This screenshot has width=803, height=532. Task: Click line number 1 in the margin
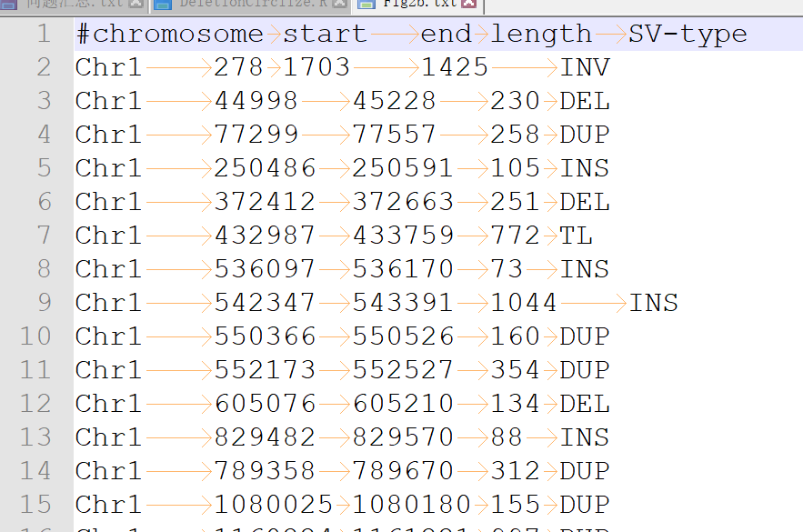point(44,34)
